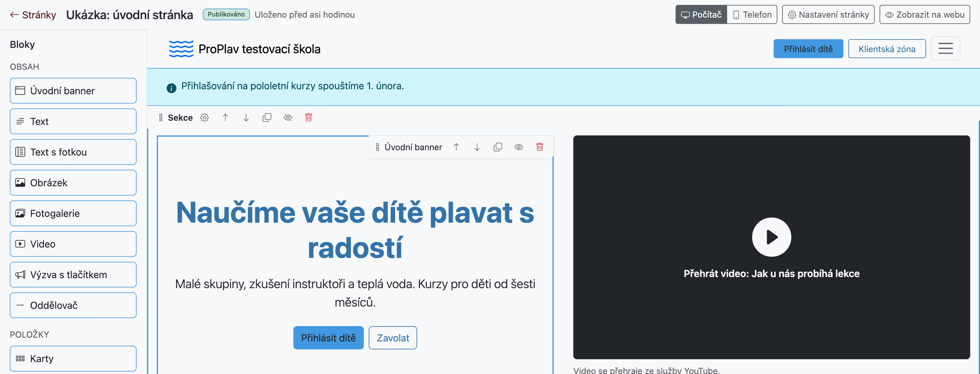Add Obrázek block from sidebar

click(x=73, y=183)
